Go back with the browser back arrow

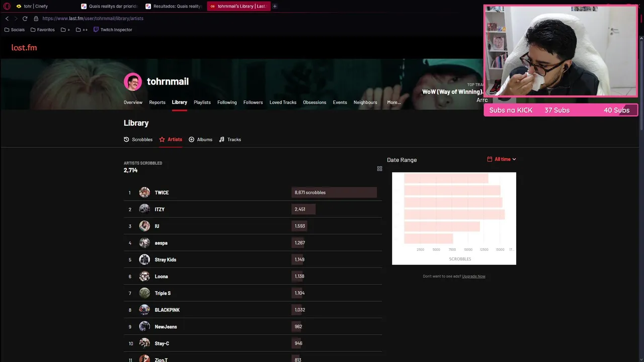coord(7,19)
